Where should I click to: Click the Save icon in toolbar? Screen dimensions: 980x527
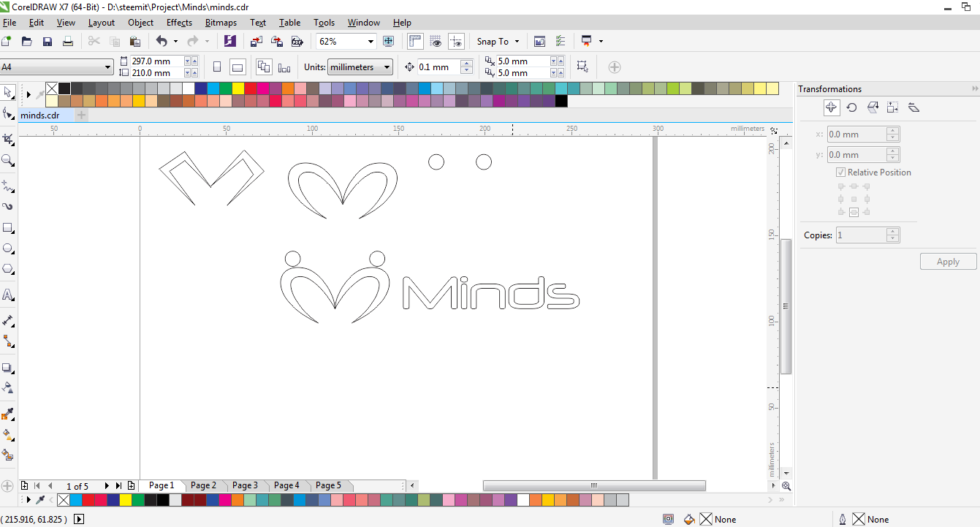pyautogui.click(x=48, y=42)
